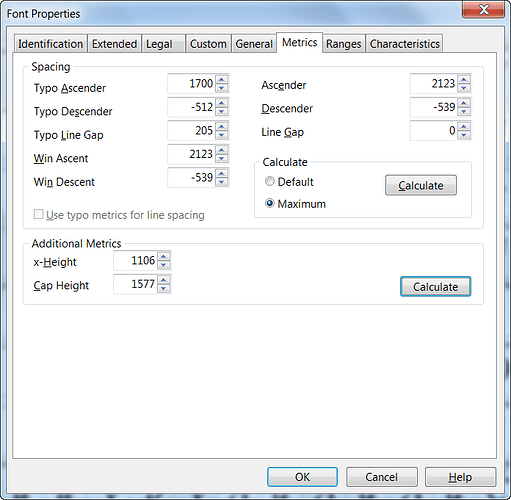Switch to the General tab
Viewport: 511px width, 500px height.
pos(254,44)
